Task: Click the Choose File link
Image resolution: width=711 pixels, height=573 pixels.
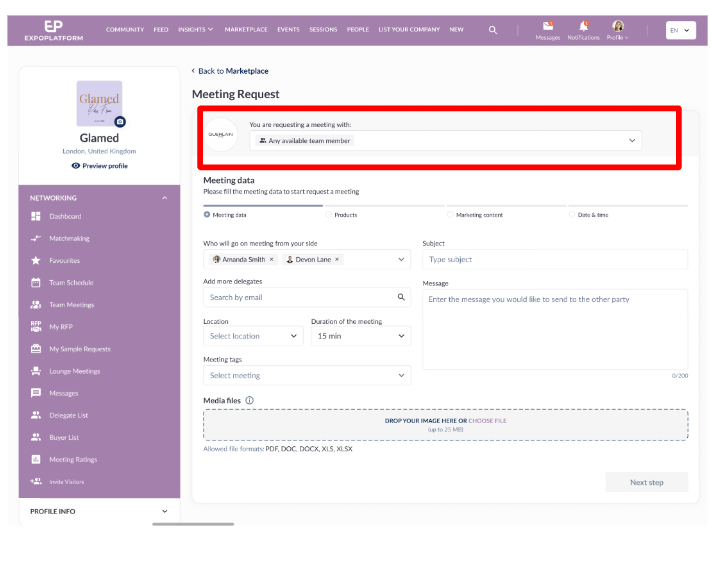Action: coord(487,421)
